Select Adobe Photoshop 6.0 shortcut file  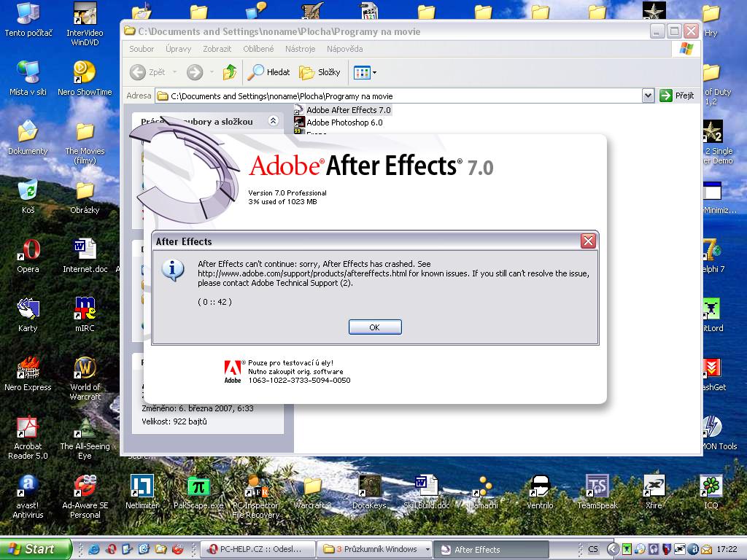pos(338,122)
